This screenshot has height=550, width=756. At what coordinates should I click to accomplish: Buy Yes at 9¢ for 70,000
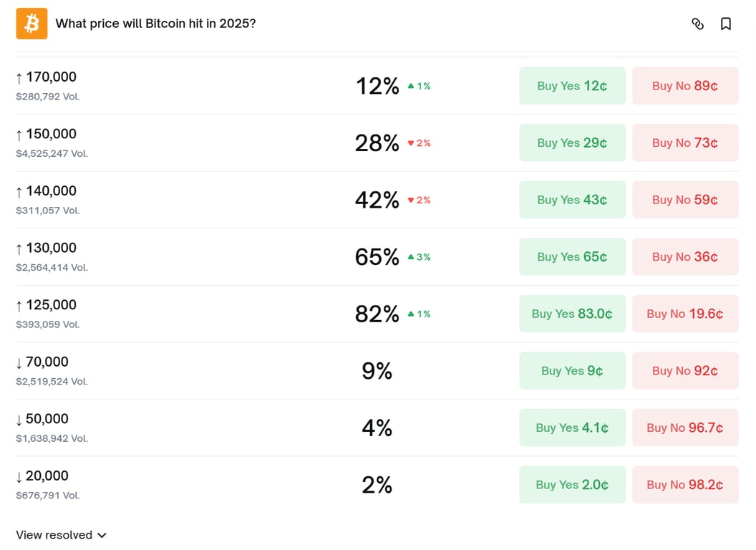click(572, 370)
